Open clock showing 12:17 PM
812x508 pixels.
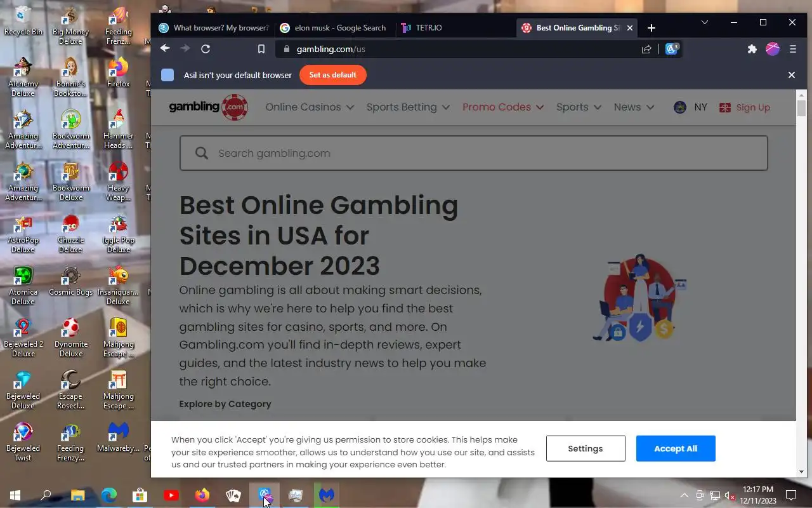coord(758,495)
